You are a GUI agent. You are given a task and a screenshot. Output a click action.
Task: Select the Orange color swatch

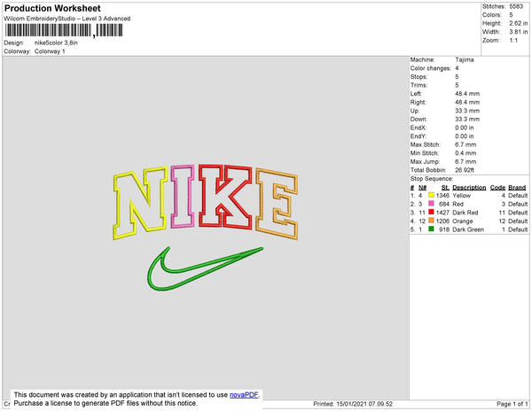pyautogui.click(x=431, y=221)
